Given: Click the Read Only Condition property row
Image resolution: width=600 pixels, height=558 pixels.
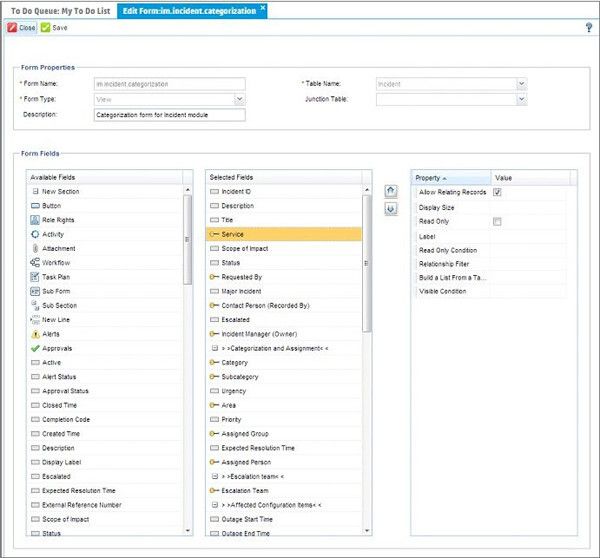Looking at the screenshot, I should [x=491, y=250].
